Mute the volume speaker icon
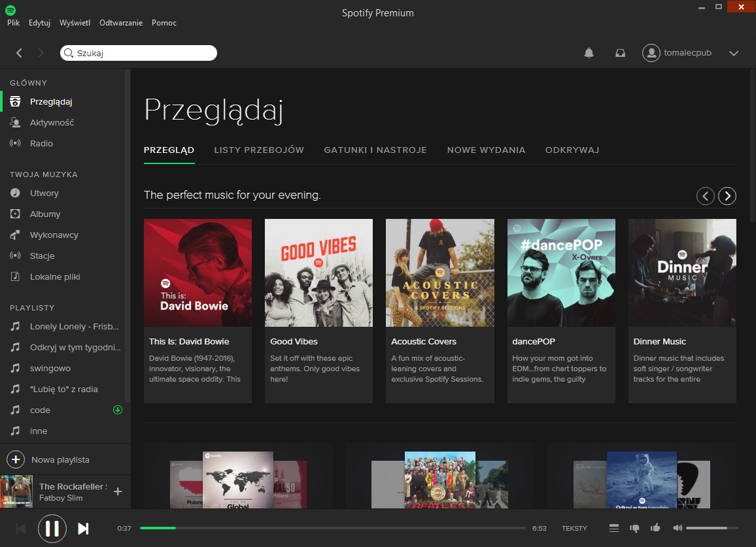Viewport: 756px width, 547px height. click(677, 528)
